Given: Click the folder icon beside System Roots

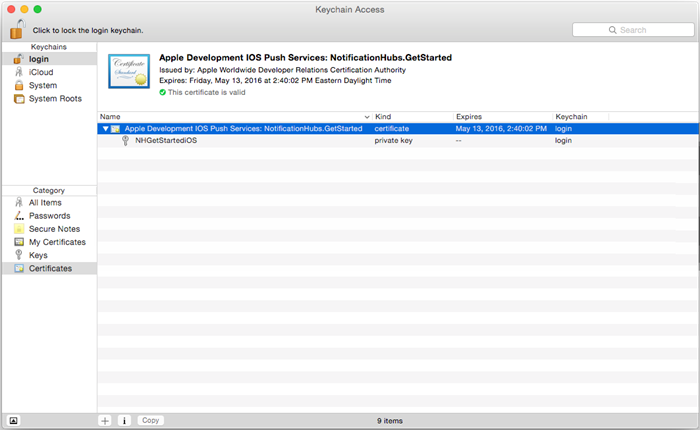Looking at the screenshot, I should click(19, 99).
